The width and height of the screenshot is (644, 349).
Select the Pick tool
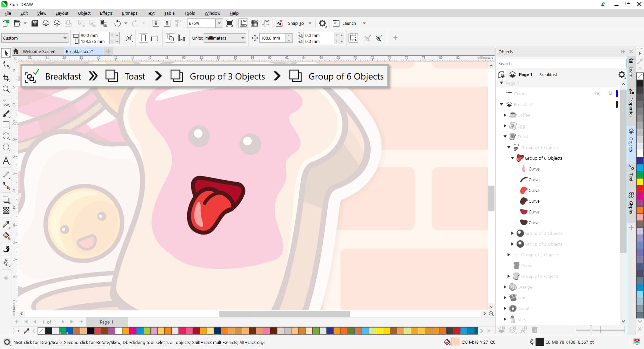[6, 53]
